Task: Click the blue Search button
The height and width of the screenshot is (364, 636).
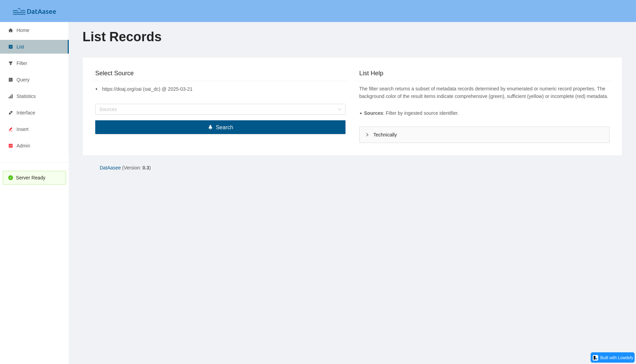Action: [x=220, y=127]
